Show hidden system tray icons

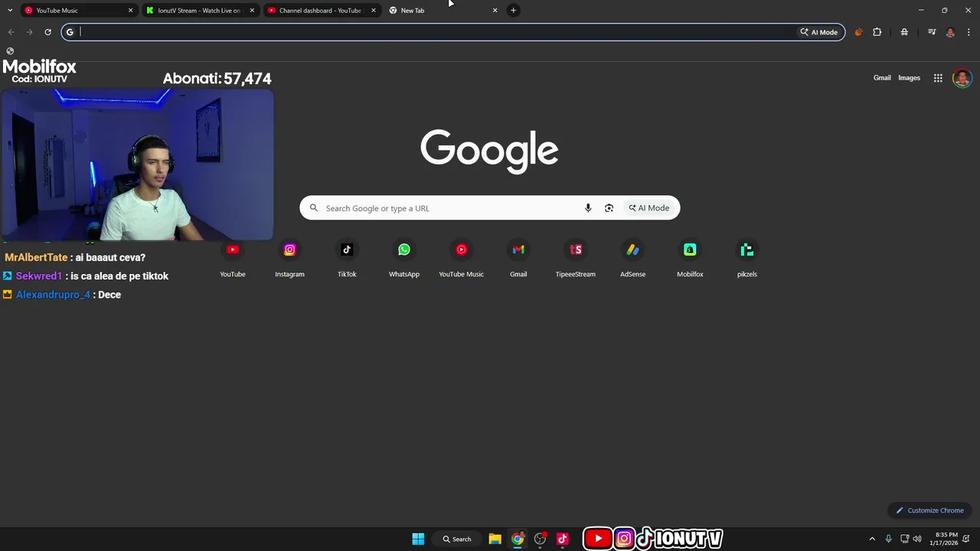[871, 539]
